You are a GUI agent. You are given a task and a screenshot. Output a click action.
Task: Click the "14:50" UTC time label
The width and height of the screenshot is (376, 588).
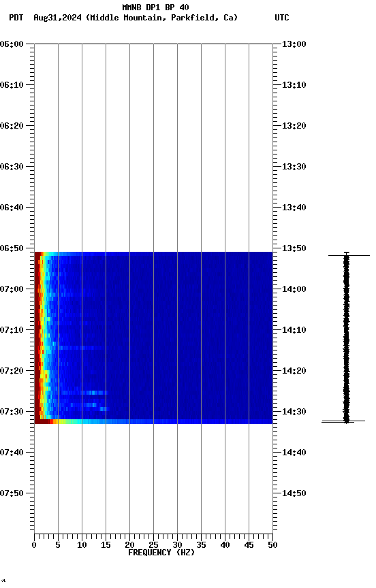tap(294, 493)
